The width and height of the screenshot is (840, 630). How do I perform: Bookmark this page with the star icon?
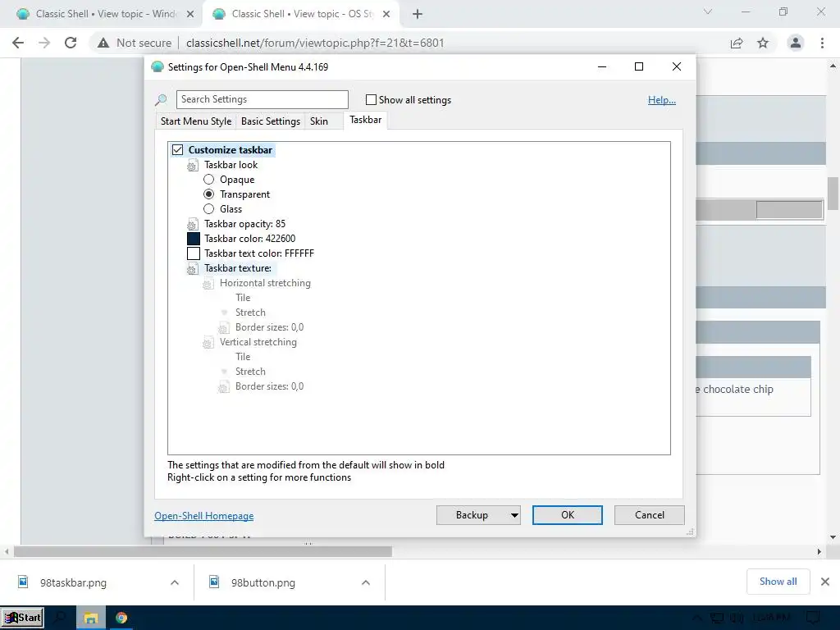click(x=763, y=43)
